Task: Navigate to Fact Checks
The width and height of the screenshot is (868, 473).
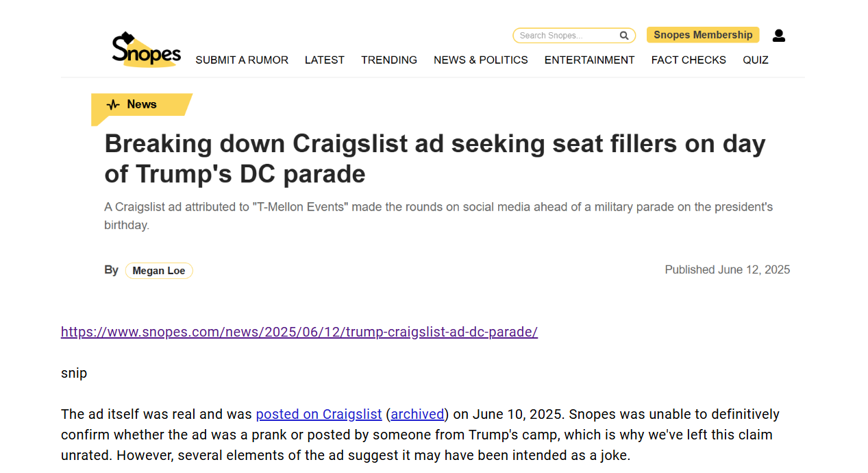Action: (x=689, y=60)
